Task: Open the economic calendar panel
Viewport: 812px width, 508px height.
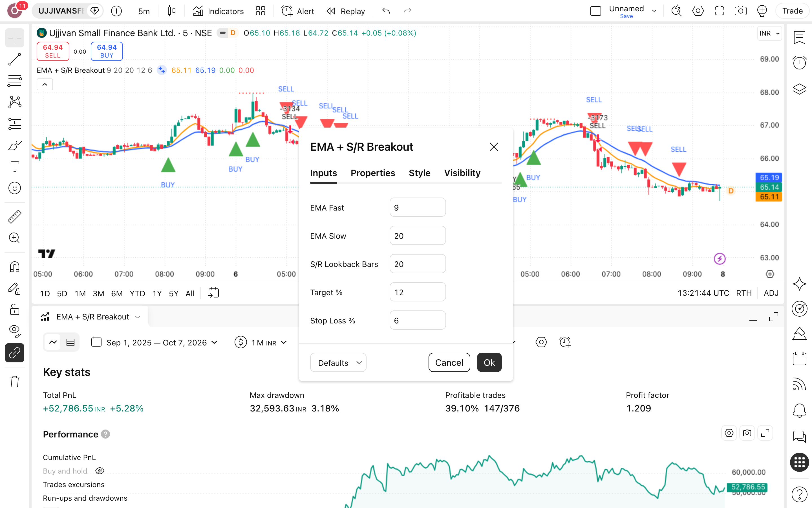Action: tap(799, 359)
